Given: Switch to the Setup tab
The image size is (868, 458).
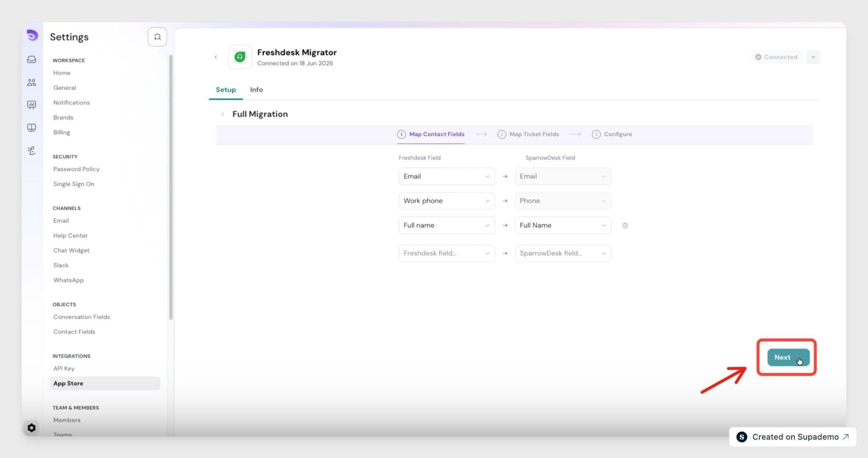Looking at the screenshot, I should tap(225, 89).
